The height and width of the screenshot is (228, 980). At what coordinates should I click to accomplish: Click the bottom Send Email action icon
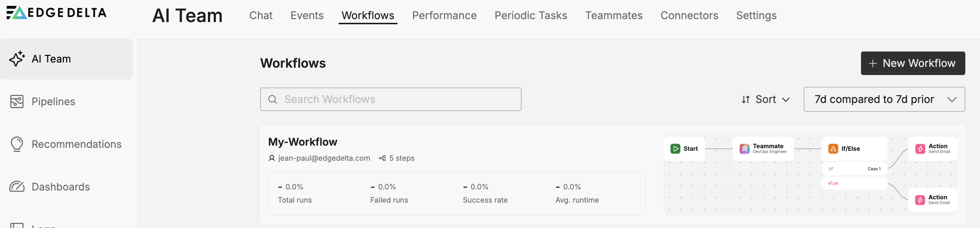click(920, 200)
